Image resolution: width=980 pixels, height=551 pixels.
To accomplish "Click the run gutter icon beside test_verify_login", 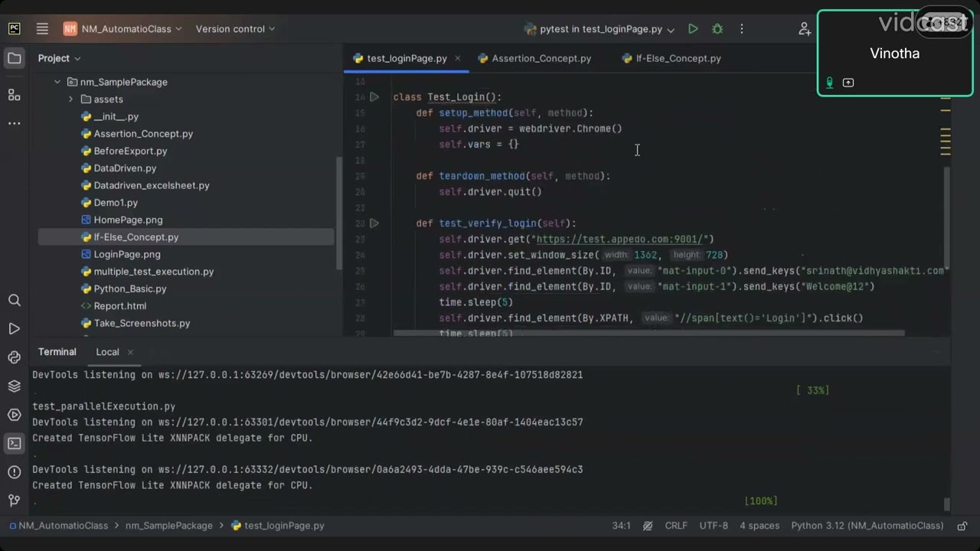I will point(374,223).
